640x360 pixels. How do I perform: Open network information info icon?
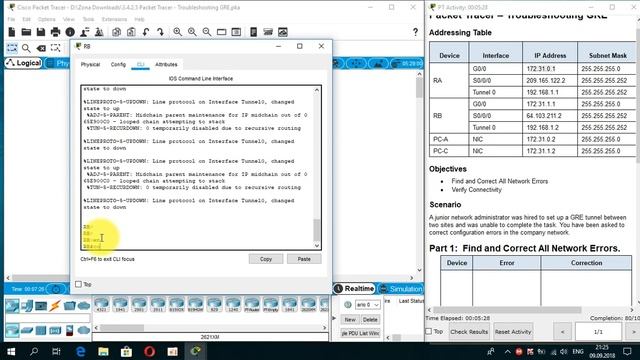pyautogui.click(x=70, y=32)
